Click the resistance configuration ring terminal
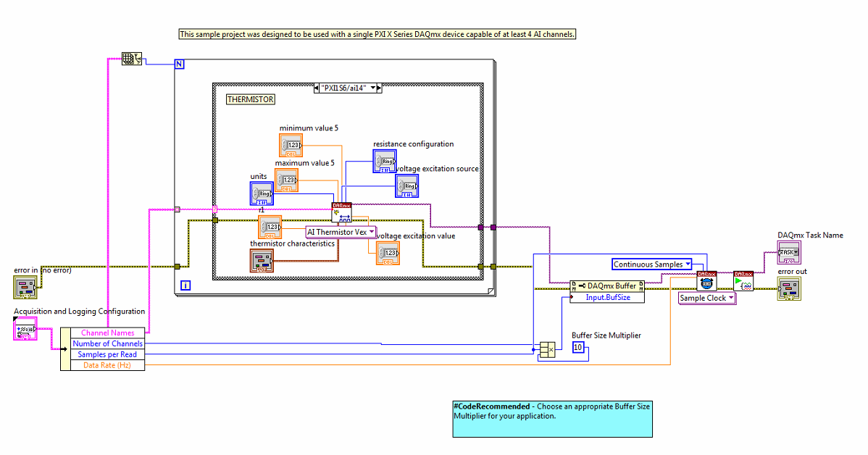The height and width of the screenshot is (455, 868). click(385, 162)
